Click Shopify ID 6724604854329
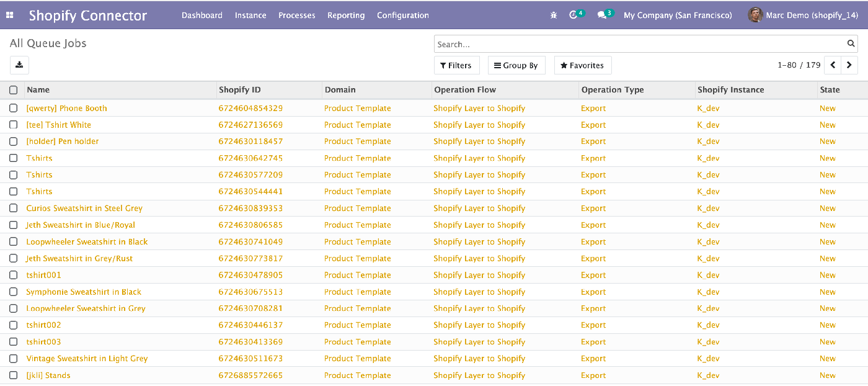 250,108
